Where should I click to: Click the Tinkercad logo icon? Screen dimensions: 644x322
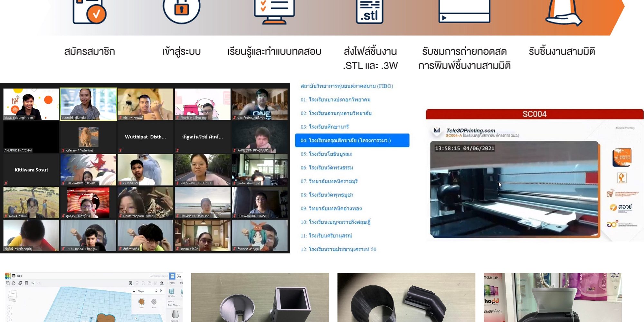coord(7,276)
